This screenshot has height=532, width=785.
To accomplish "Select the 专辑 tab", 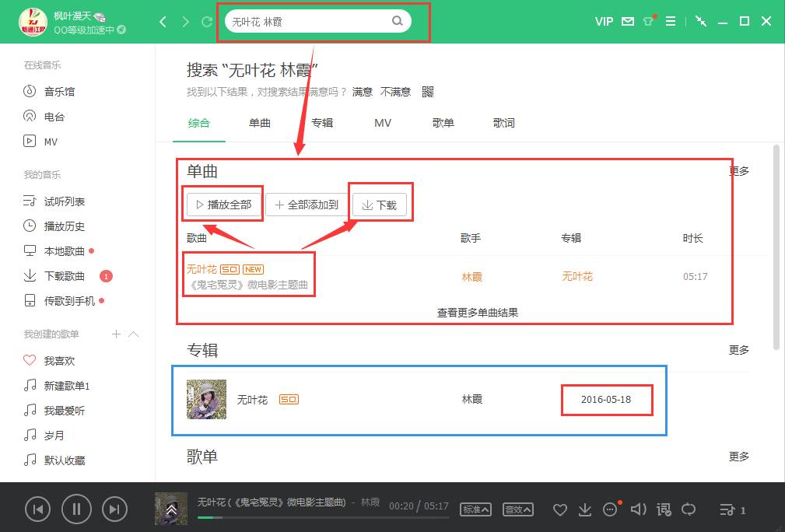I will click(x=321, y=123).
